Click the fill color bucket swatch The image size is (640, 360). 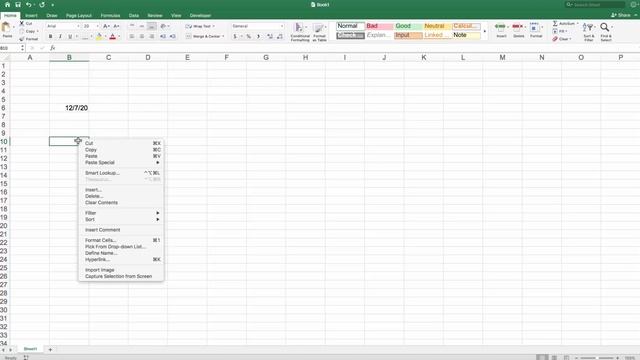pyautogui.click(x=98, y=37)
